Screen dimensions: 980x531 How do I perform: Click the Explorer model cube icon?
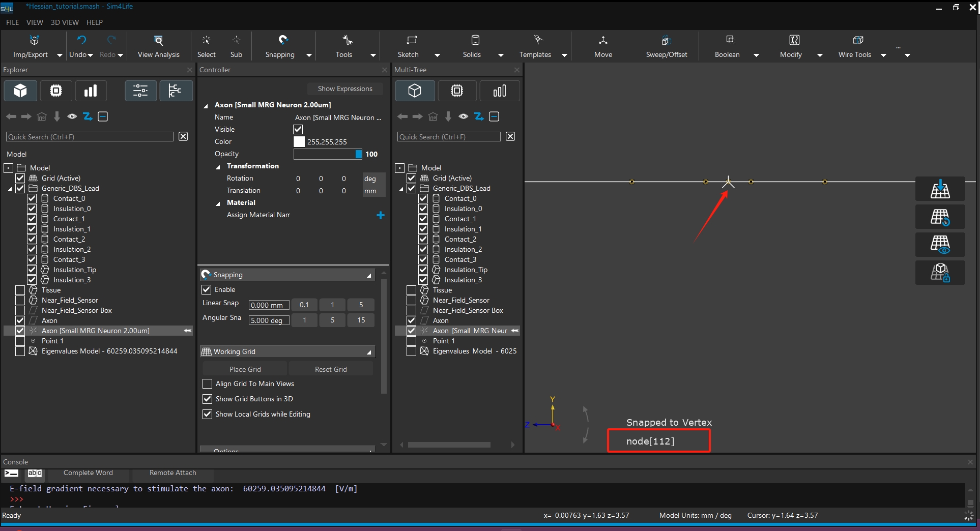(x=20, y=91)
